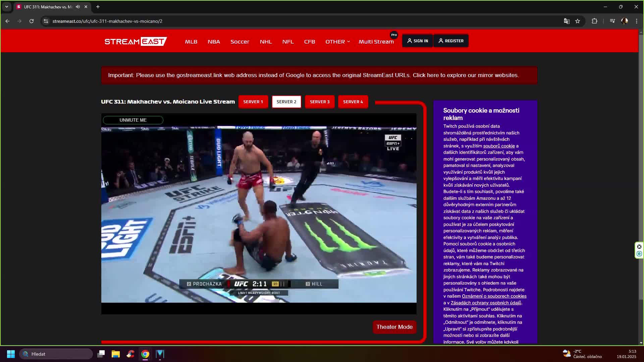The width and height of the screenshot is (644, 362).
Task: Open clock and date in taskbar
Action: click(x=626, y=354)
